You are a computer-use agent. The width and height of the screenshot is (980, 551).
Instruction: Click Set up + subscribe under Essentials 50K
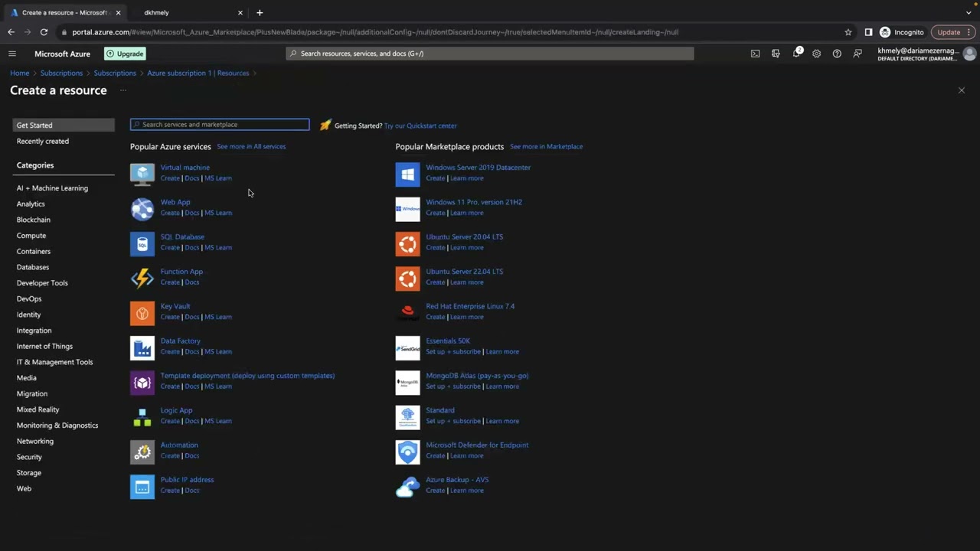pos(453,351)
